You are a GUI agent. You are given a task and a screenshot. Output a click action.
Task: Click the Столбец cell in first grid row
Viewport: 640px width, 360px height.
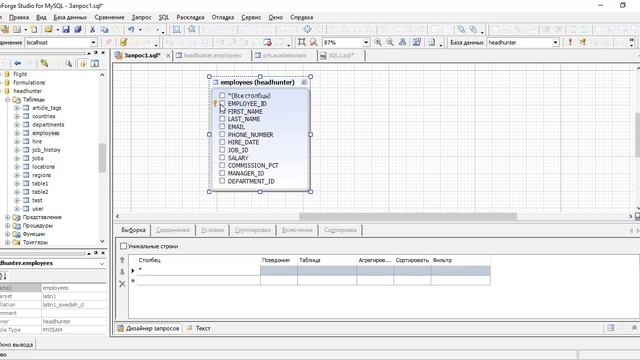tap(198, 270)
